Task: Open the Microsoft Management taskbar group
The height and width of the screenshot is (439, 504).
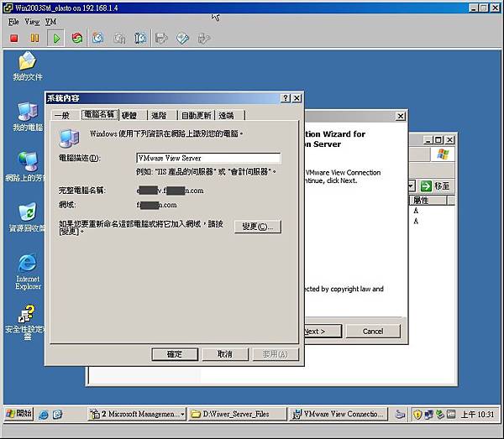Action: (137, 414)
